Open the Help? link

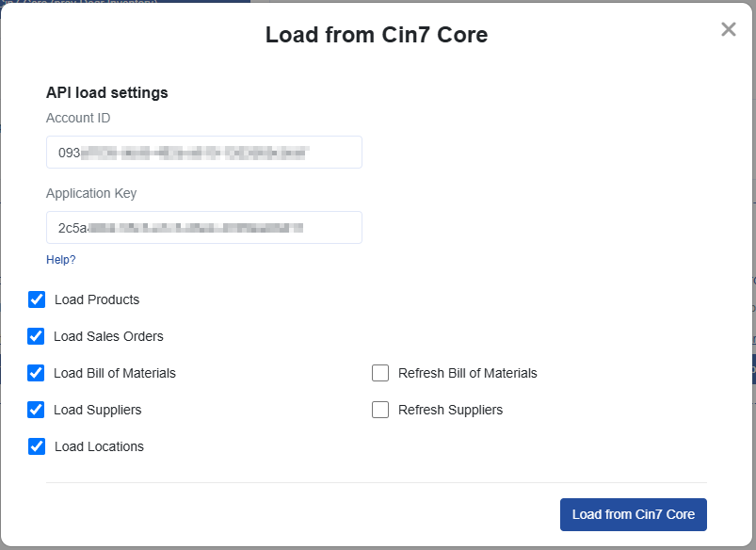point(60,260)
